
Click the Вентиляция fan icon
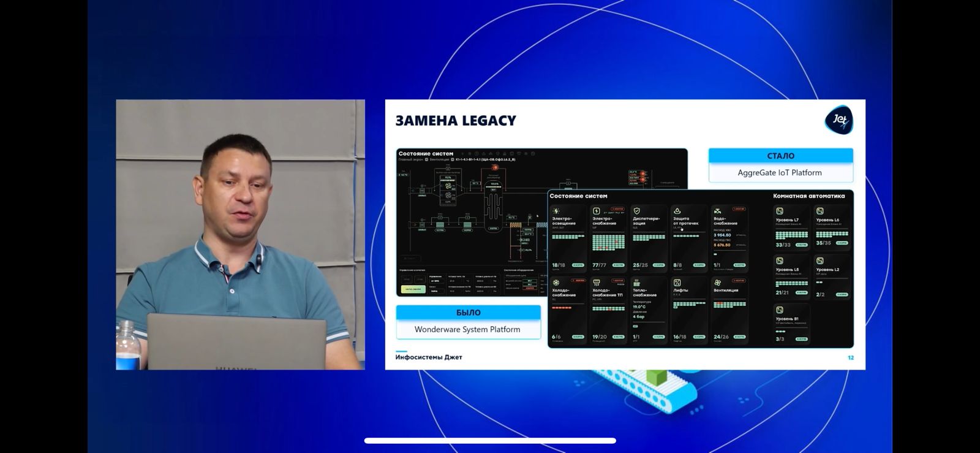pos(718,283)
